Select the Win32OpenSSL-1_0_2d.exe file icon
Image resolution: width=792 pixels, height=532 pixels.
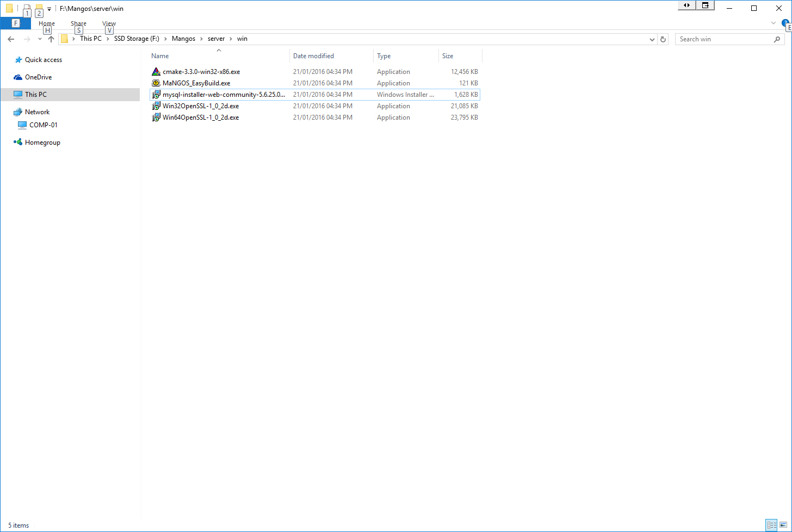pos(156,106)
